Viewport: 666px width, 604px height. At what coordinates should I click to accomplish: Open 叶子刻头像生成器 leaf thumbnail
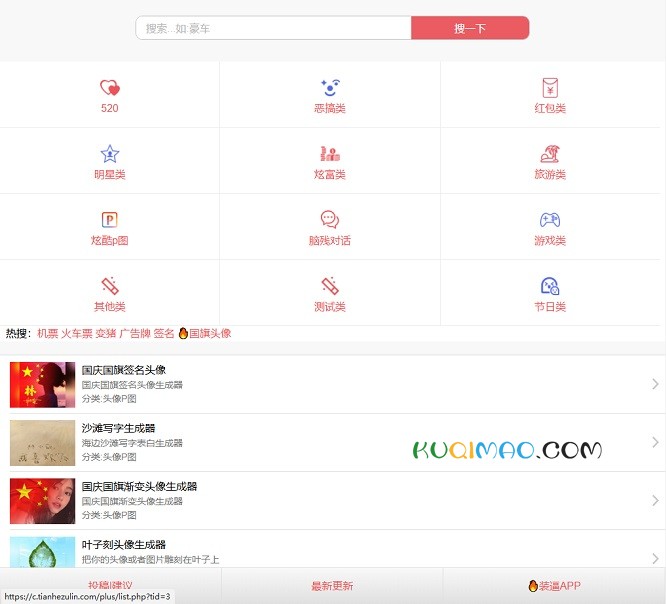pyautogui.click(x=42, y=552)
